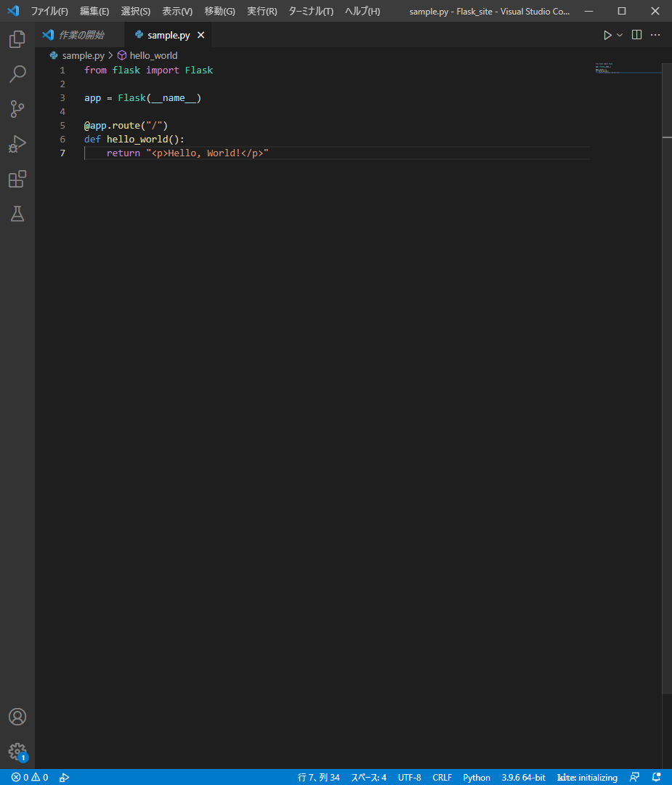
Task: Expand hello_world breadcrumb symbol
Action: [153, 55]
